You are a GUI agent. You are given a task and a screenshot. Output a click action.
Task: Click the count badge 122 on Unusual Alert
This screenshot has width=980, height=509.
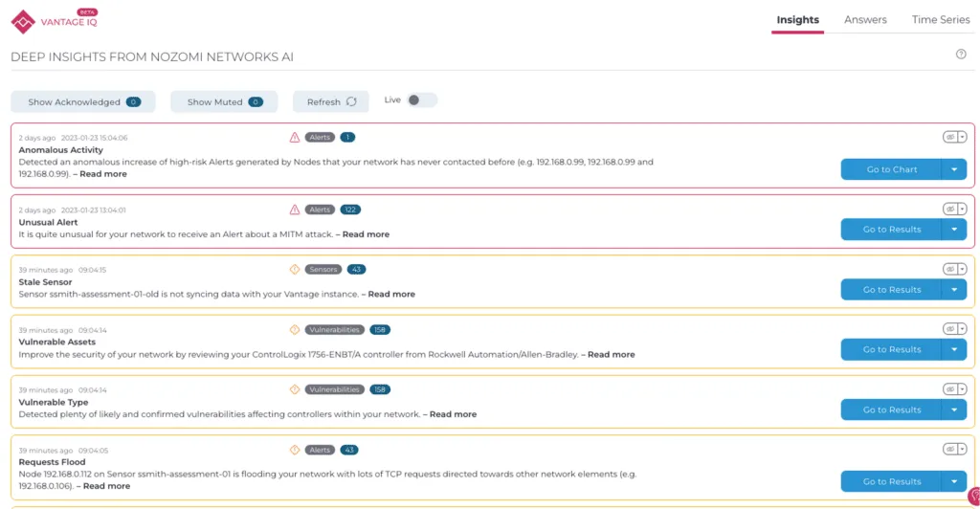click(x=350, y=210)
